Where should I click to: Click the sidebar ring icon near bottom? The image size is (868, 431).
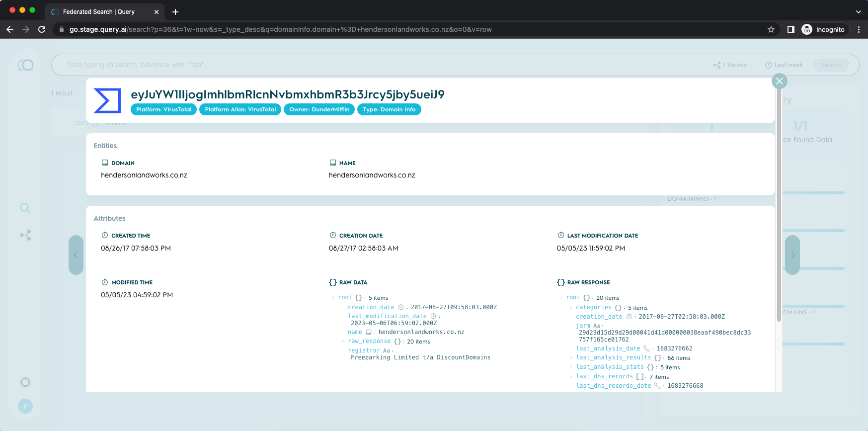[25, 382]
